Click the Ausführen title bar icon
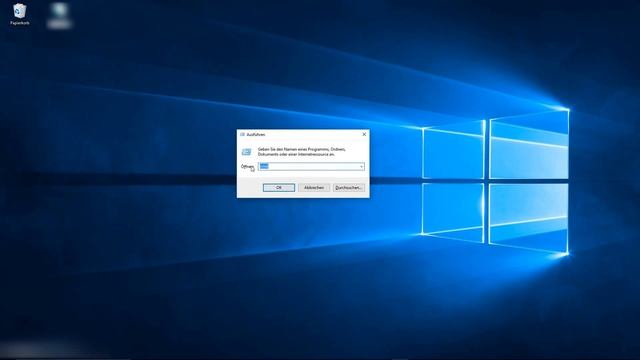This screenshot has height=360, width=640. tap(242, 134)
